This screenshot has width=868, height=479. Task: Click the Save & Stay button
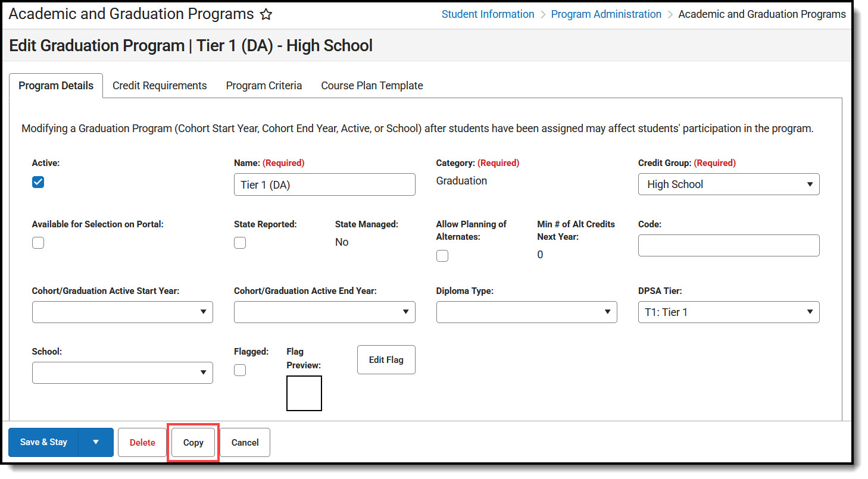tap(43, 442)
